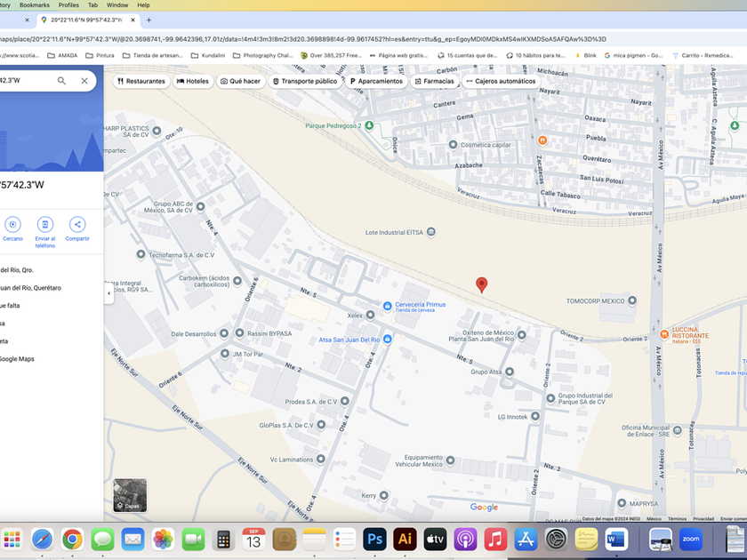This screenshot has width=747, height=560.
Task: Click the LUCCINA RISTORANTE restaurant pin
Action: (664, 334)
